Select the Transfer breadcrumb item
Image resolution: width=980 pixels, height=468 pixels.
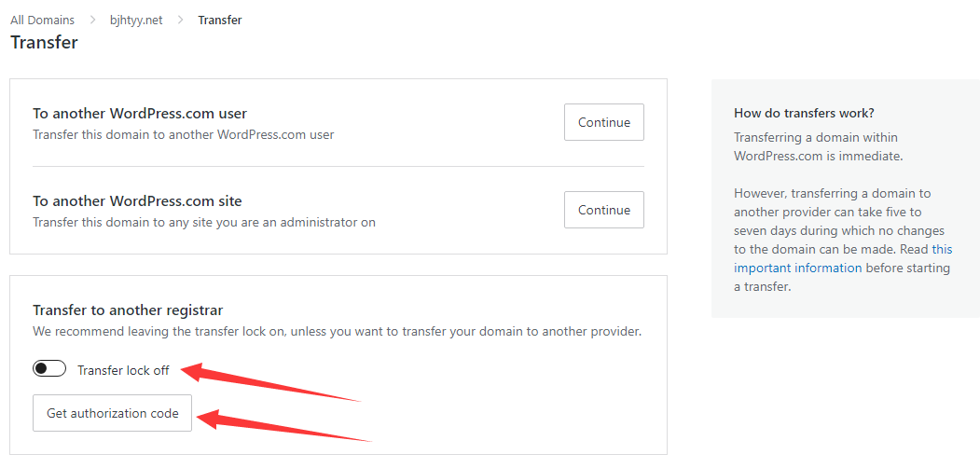[x=220, y=20]
